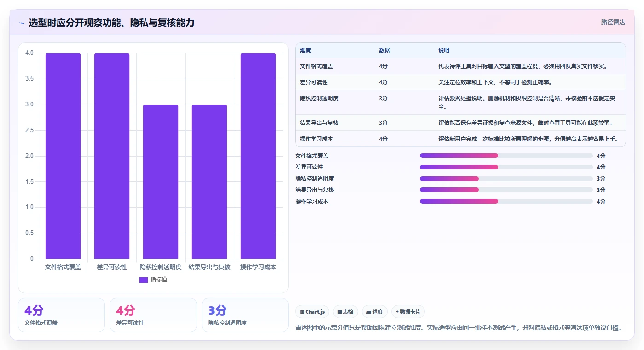
Task: Click the lightning icon beside the title
Action: coord(22,23)
